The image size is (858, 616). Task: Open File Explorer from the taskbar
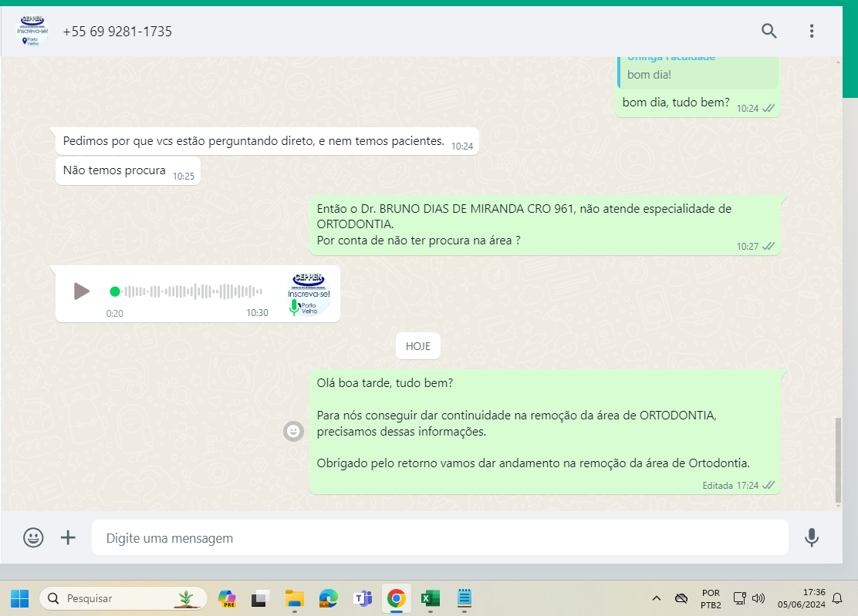(294, 598)
